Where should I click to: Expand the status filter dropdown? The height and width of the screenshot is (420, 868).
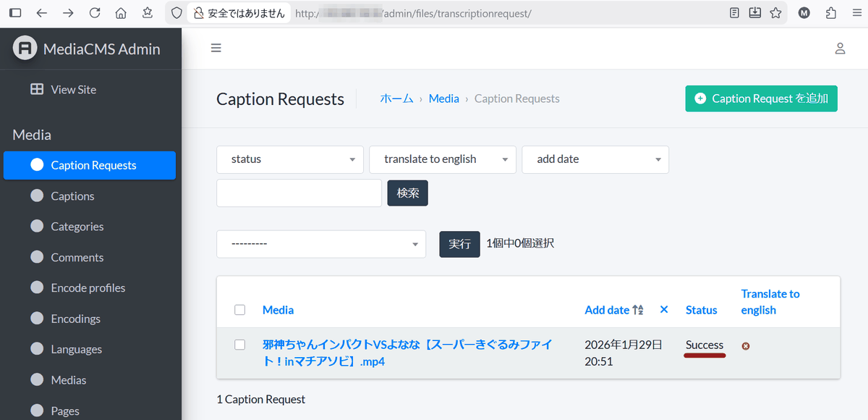289,159
